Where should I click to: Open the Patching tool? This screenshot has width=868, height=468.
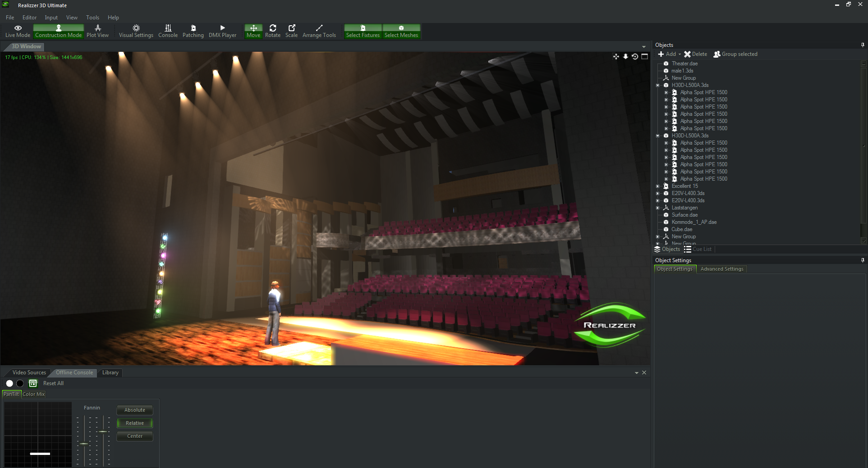(193, 31)
